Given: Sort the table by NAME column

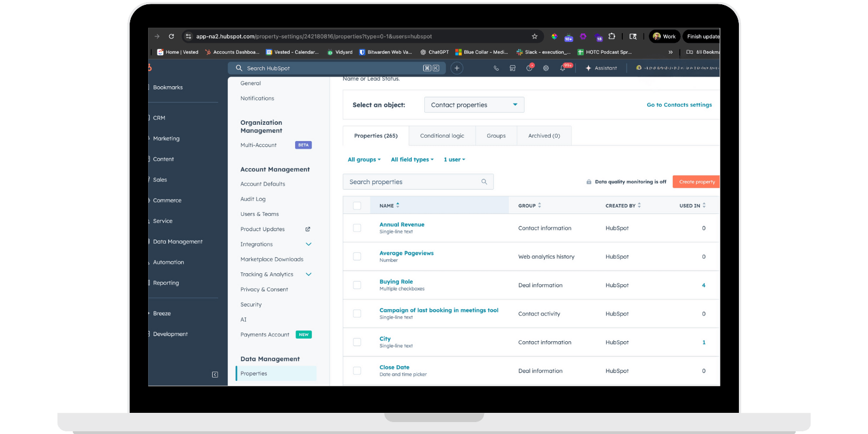Looking at the screenshot, I should pyautogui.click(x=390, y=206).
